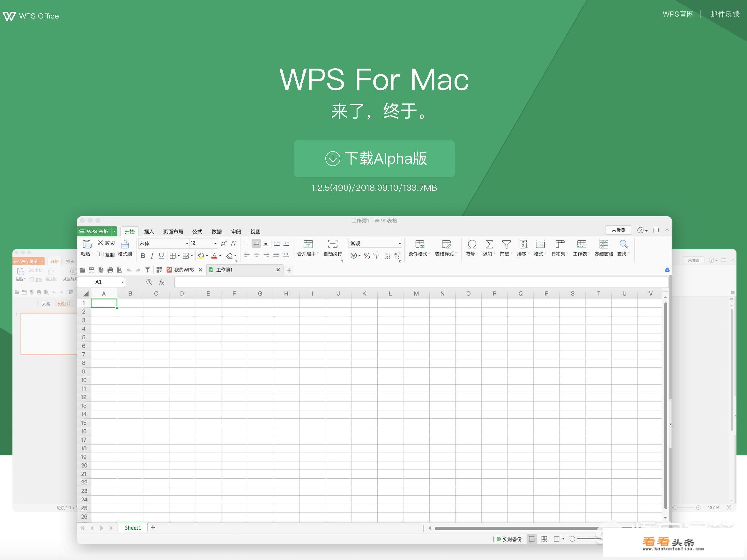Screen dimensions: 747x560
Task: Click the print icon in quick toolbar
Action: pyautogui.click(x=110, y=270)
